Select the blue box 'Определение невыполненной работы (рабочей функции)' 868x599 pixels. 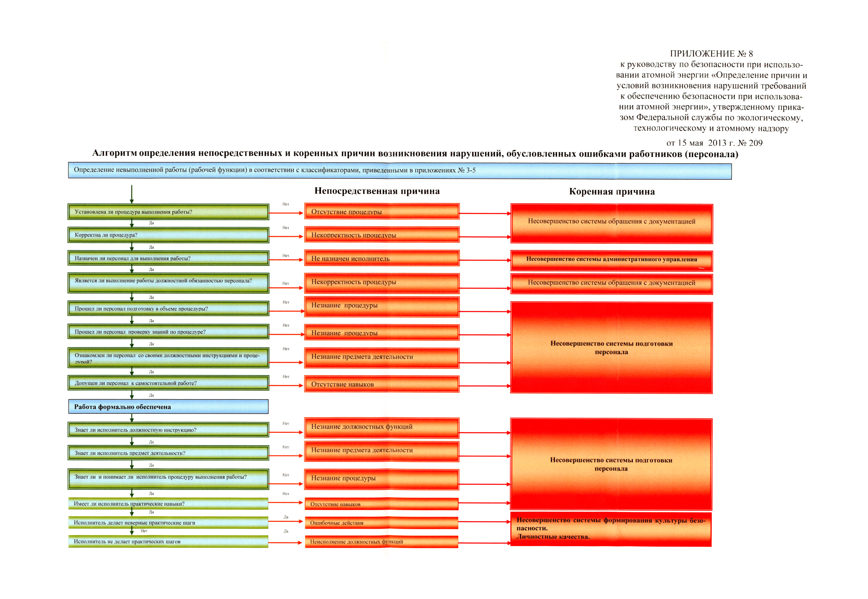(400, 170)
